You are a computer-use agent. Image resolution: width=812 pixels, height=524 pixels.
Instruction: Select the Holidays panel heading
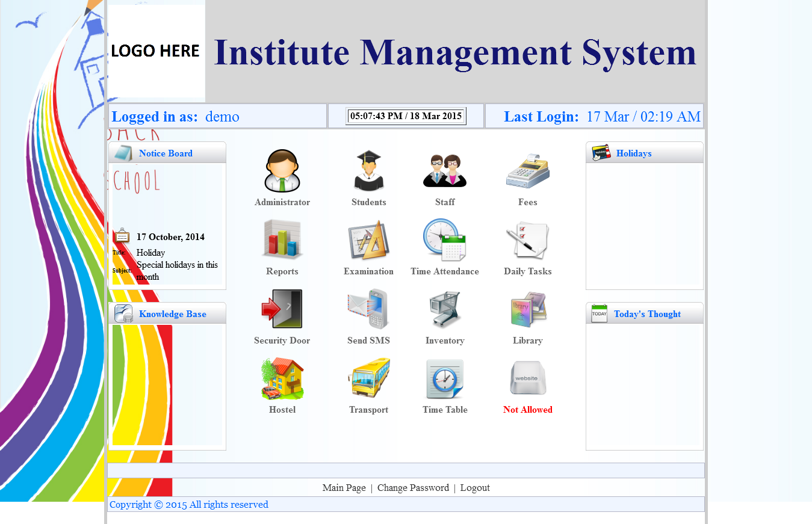click(634, 153)
